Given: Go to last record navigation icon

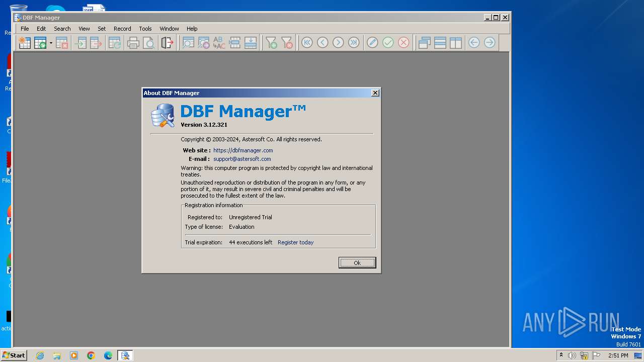Looking at the screenshot, I should pyautogui.click(x=354, y=43).
